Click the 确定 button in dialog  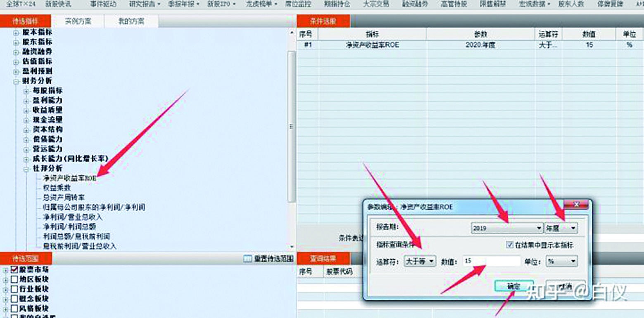tap(513, 286)
